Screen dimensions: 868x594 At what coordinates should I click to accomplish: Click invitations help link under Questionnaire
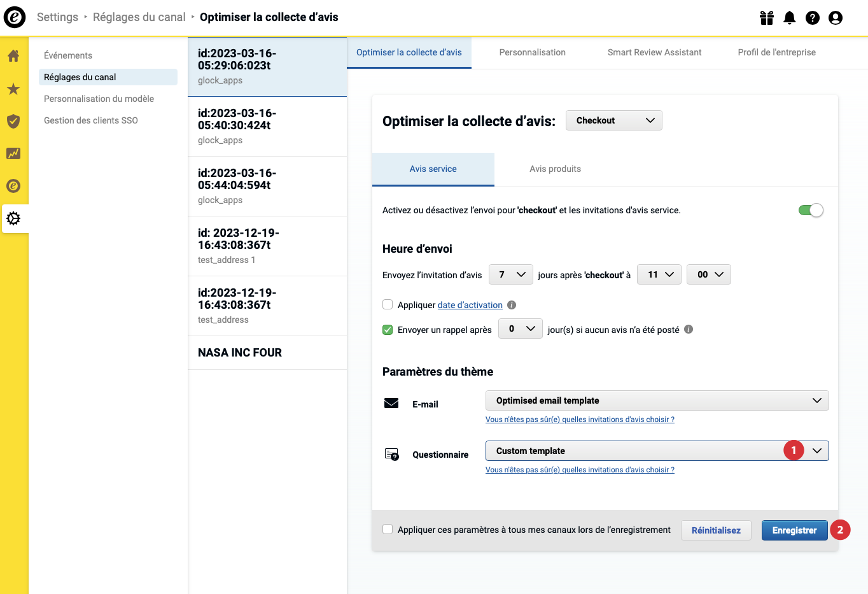pos(580,470)
